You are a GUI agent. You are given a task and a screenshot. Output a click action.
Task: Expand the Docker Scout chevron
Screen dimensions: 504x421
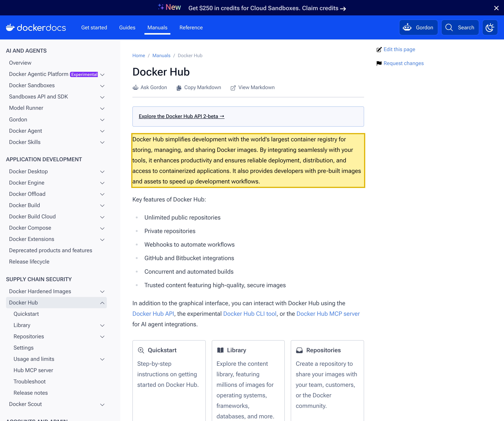point(102,405)
